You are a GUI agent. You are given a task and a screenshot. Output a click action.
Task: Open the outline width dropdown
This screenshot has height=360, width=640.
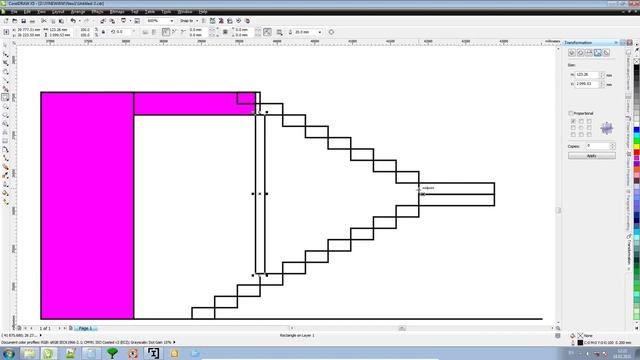[x=320, y=32]
